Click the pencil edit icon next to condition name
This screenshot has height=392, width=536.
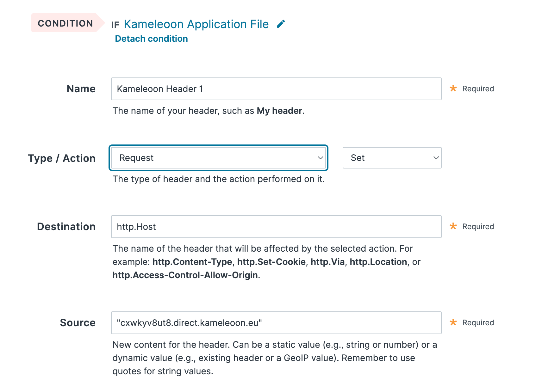point(280,24)
